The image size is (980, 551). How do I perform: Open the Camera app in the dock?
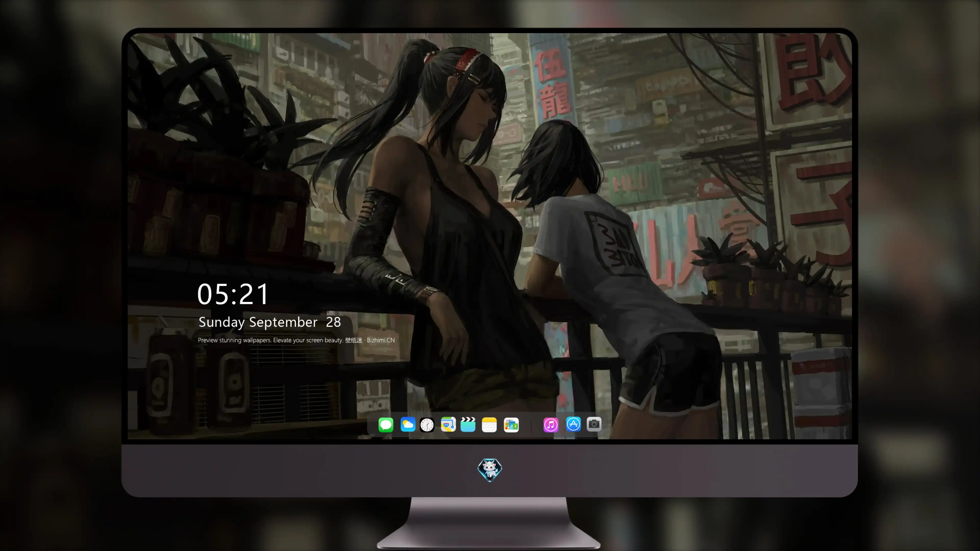tap(594, 424)
